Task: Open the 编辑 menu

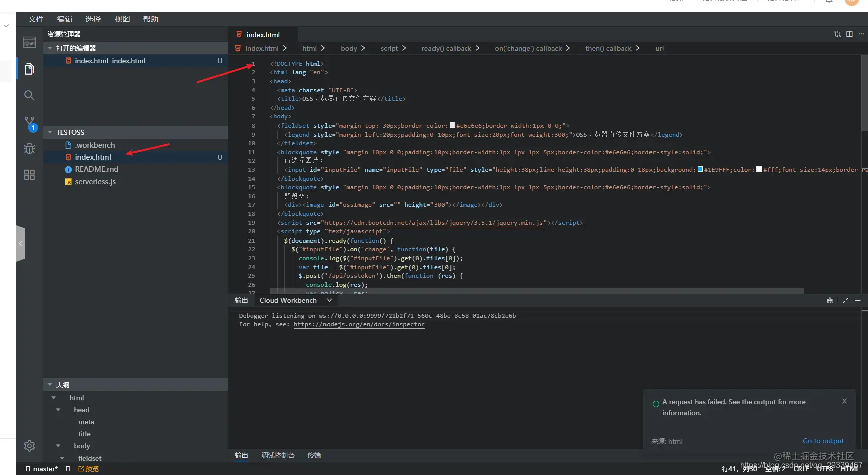Action: coord(64,19)
